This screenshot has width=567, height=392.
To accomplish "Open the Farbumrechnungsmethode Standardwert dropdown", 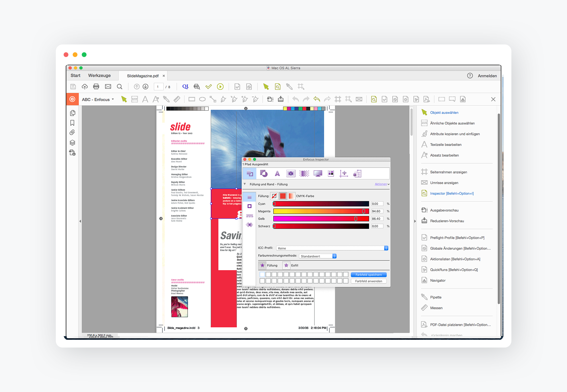I will (x=317, y=256).
